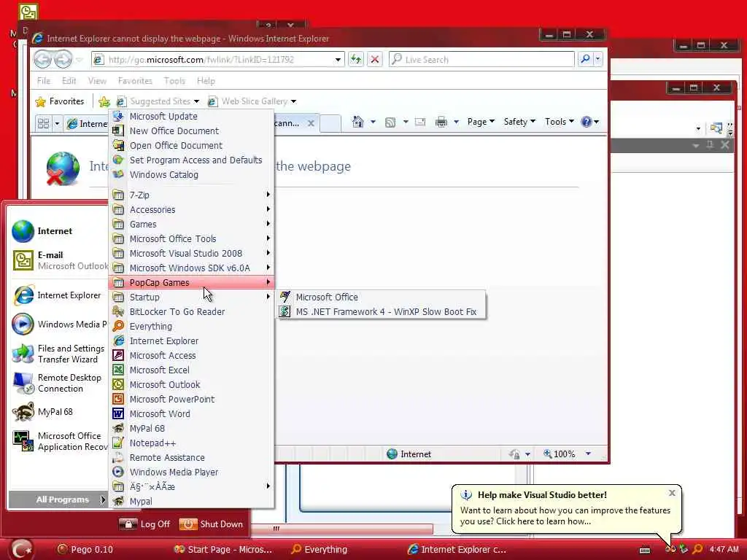The image size is (747, 560).
Task: Open Remote Desktop Connection
Action: [x=58, y=383]
